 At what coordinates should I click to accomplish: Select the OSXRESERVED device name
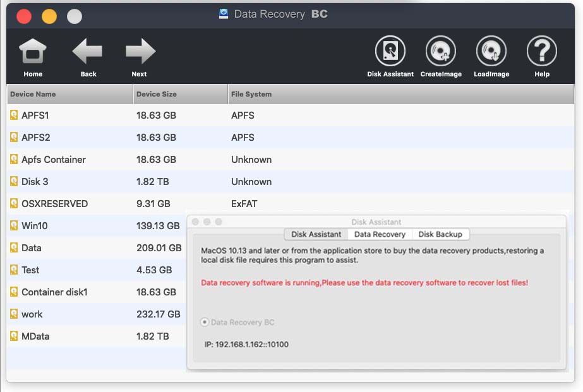coord(55,204)
